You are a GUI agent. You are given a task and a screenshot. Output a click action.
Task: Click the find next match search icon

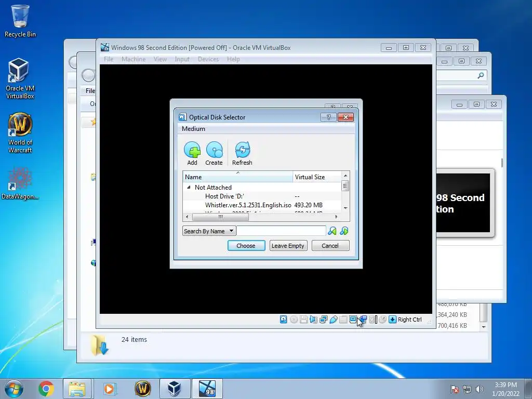click(344, 231)
